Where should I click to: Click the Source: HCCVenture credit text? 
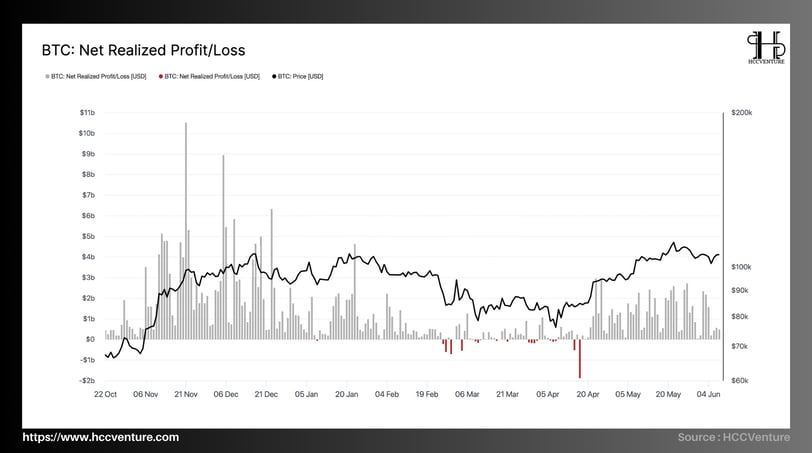coord(734,437)
